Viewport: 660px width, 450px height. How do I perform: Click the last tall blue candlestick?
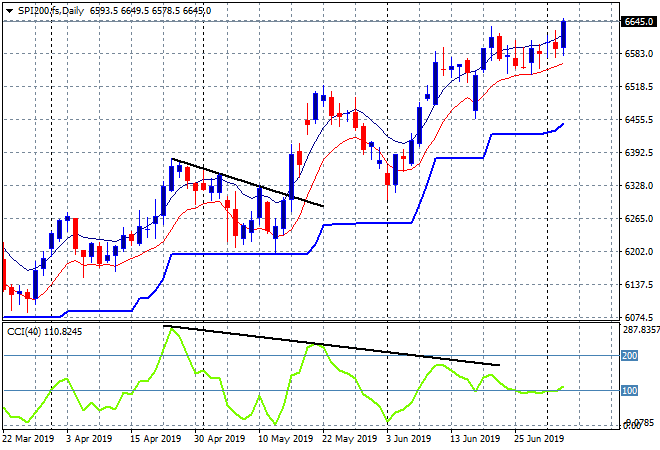pyautogui.click(x=563, y=35)
